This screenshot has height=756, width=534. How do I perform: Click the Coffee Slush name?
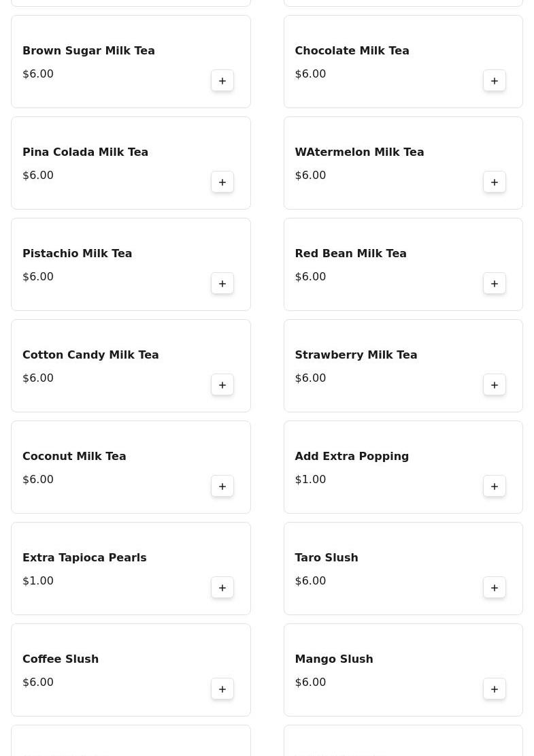tap(61, 659)
